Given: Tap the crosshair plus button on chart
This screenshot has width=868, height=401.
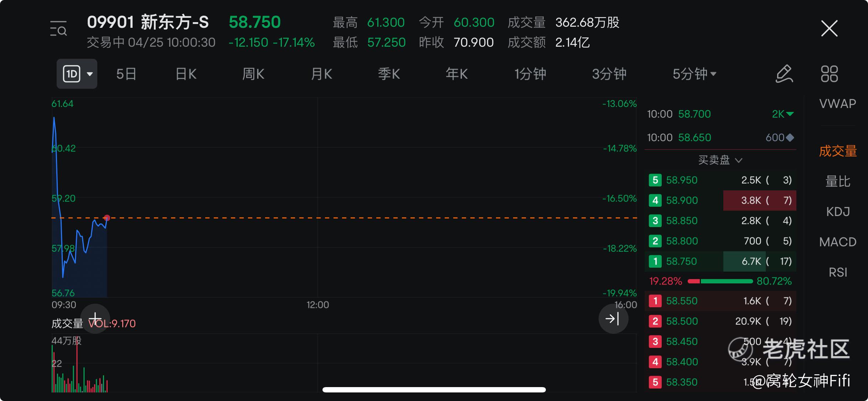Looking at the screenshot, I should [95, 318].
